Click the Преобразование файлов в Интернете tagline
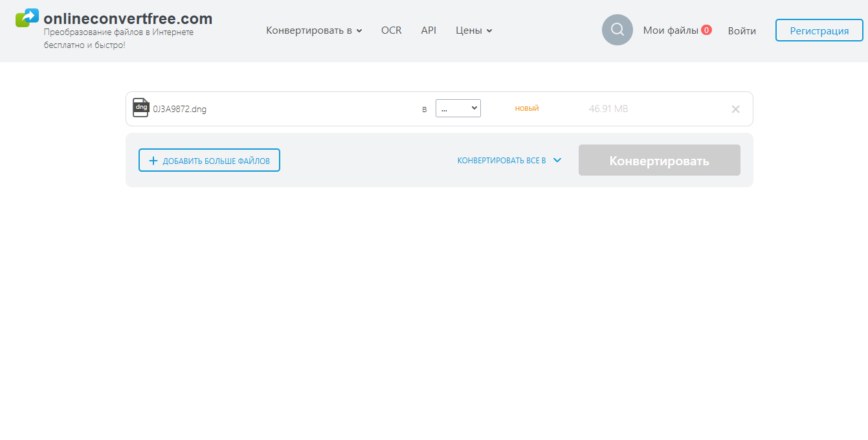The height and width of the screenshot is (440, 868). (118, 38)
